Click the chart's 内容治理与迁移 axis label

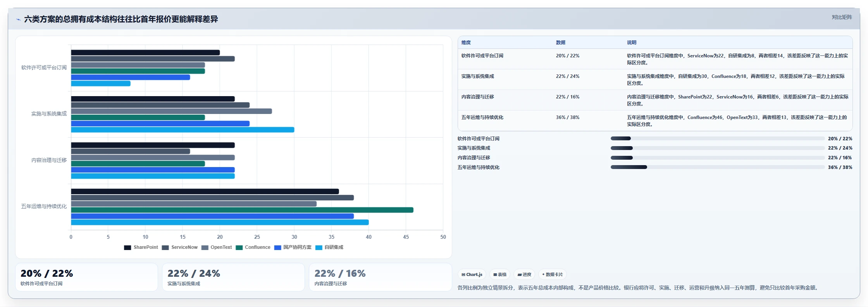(x=49, y=160)
